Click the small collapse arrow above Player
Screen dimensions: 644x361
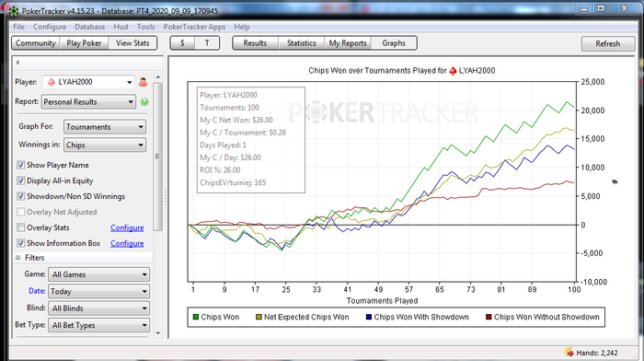[17, 63]
